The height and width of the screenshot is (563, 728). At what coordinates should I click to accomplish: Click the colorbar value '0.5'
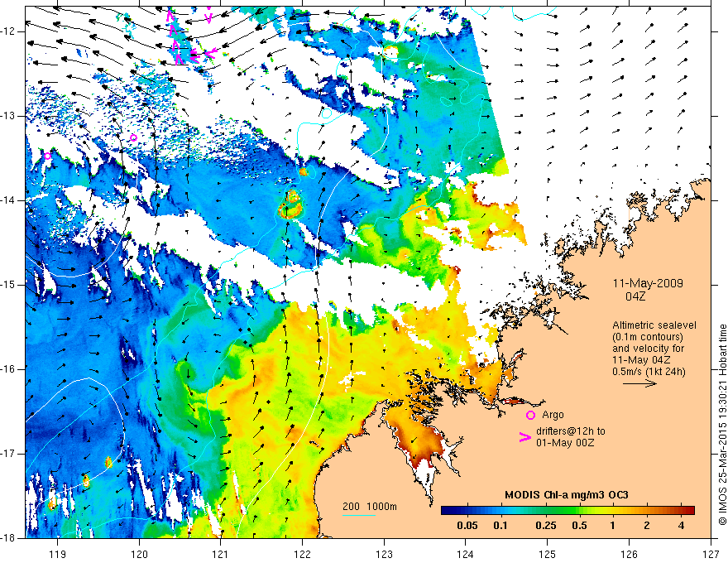click(x=579, y=526)
